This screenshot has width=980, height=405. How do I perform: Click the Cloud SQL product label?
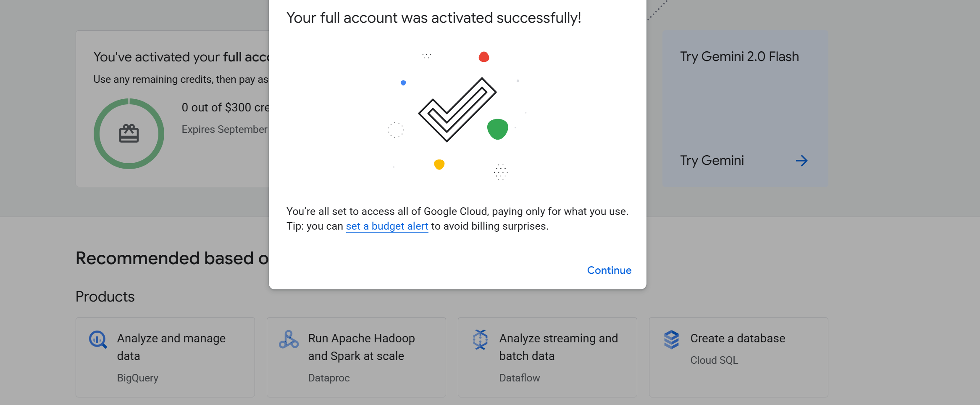(714, 360)
